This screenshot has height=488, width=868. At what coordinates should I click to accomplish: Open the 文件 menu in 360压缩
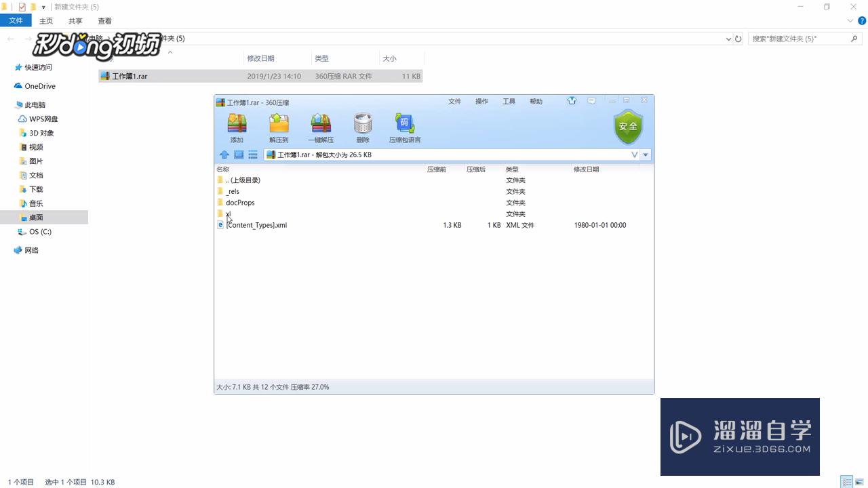pyautogui.click(x=454, y=102)
